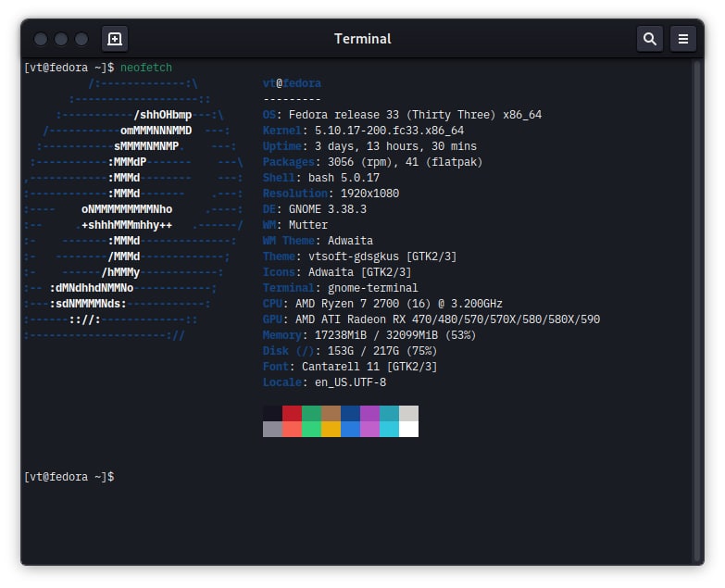This screenshot has height=588, width=725.
Task: Click the search icon in the header
Action: pyautogui.click(x=650, y=39)
